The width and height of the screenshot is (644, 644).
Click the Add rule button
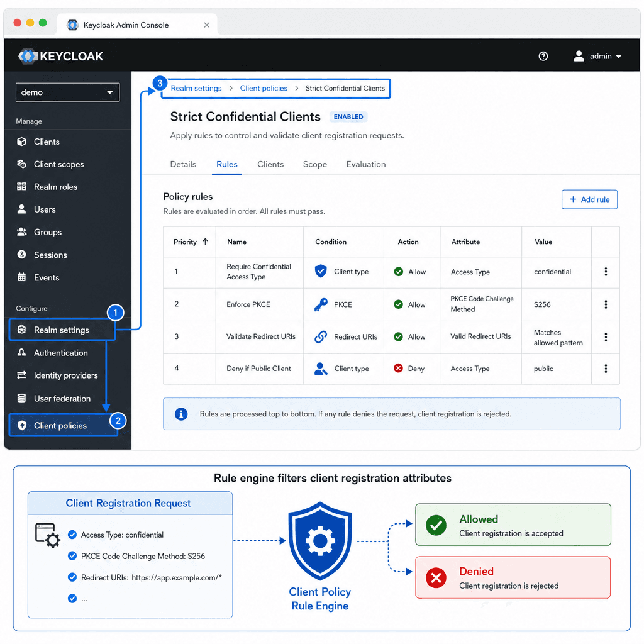coord(589,199)
